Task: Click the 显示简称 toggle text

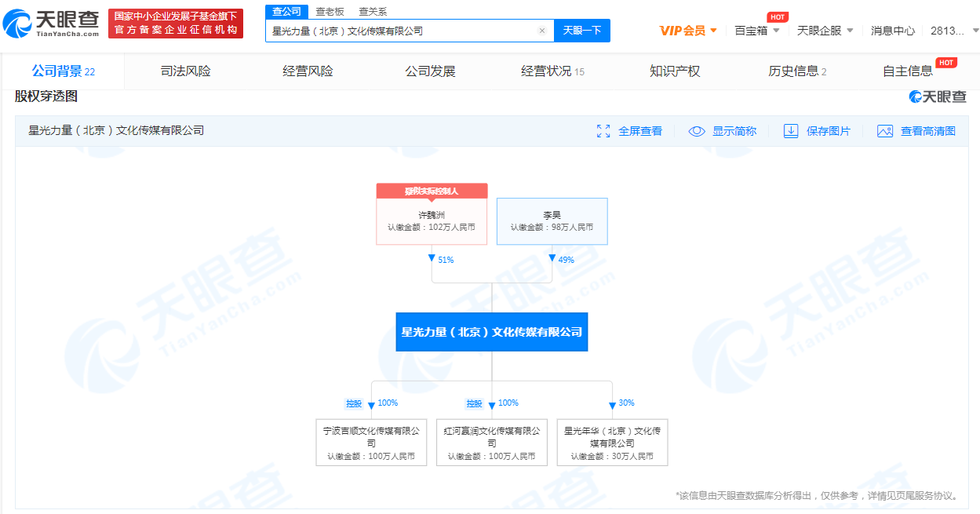Action: pyautogui.click(x=734, y=131)
